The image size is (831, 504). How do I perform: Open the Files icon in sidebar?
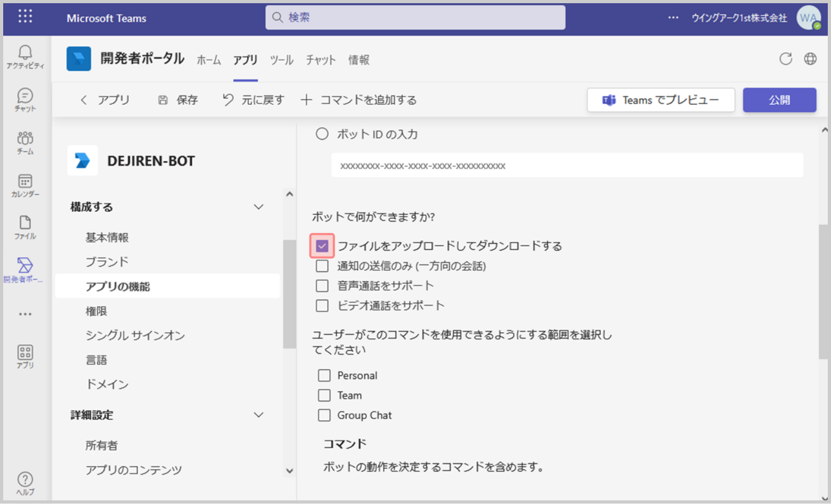pos(25,223)
